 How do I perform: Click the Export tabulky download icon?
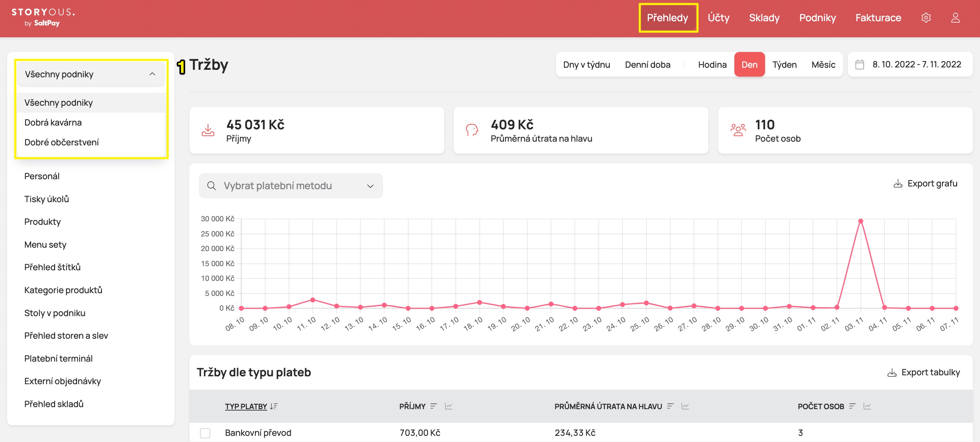(891, 372)
